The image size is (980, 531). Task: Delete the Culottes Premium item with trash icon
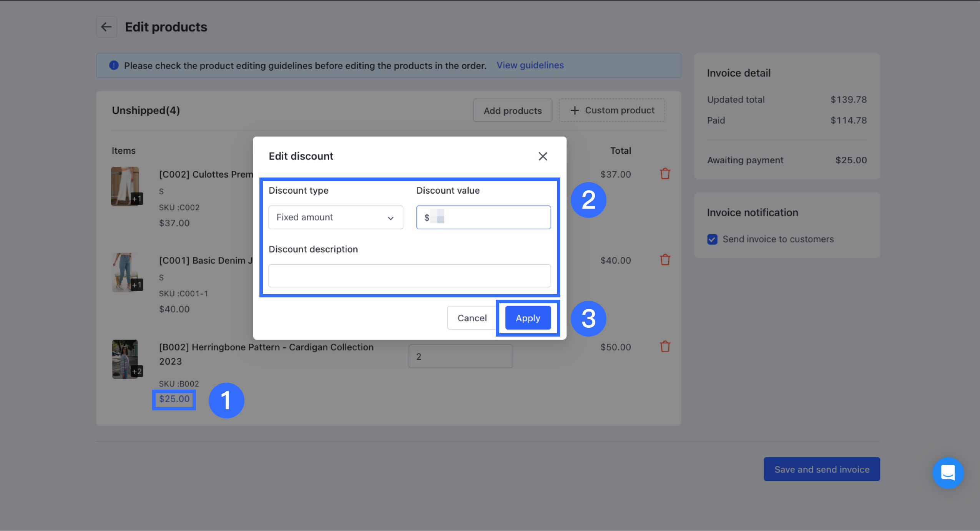(665, 174)
